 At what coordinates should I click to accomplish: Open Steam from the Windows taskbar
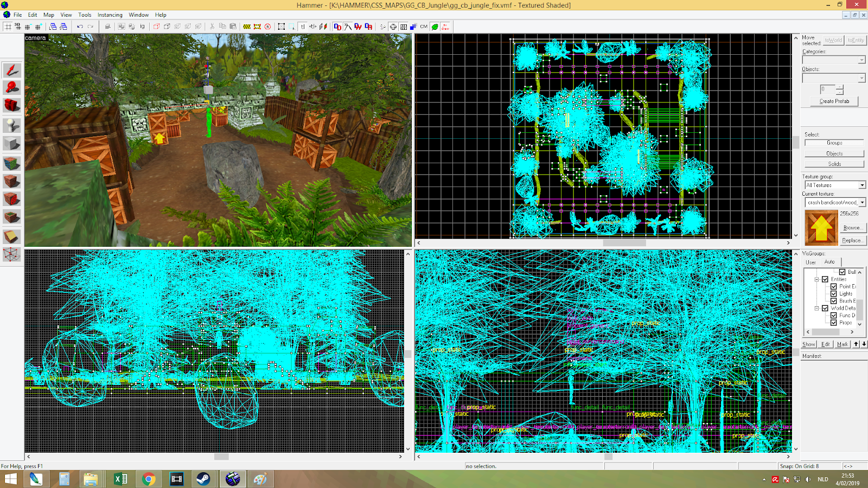[x=203, y=479]
